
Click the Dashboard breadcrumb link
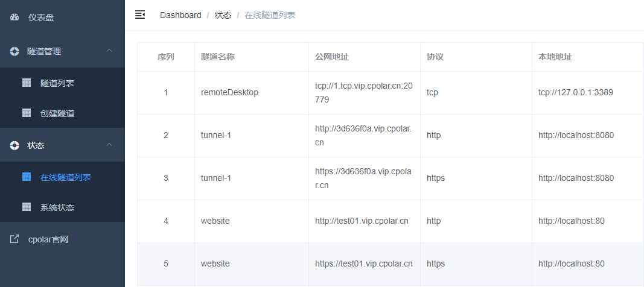coord(180,15)
